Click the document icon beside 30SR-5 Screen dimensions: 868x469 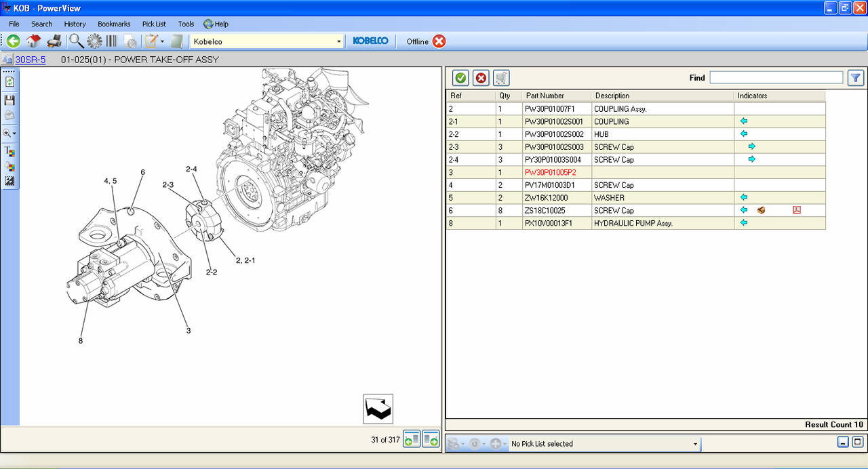[8, 60]
